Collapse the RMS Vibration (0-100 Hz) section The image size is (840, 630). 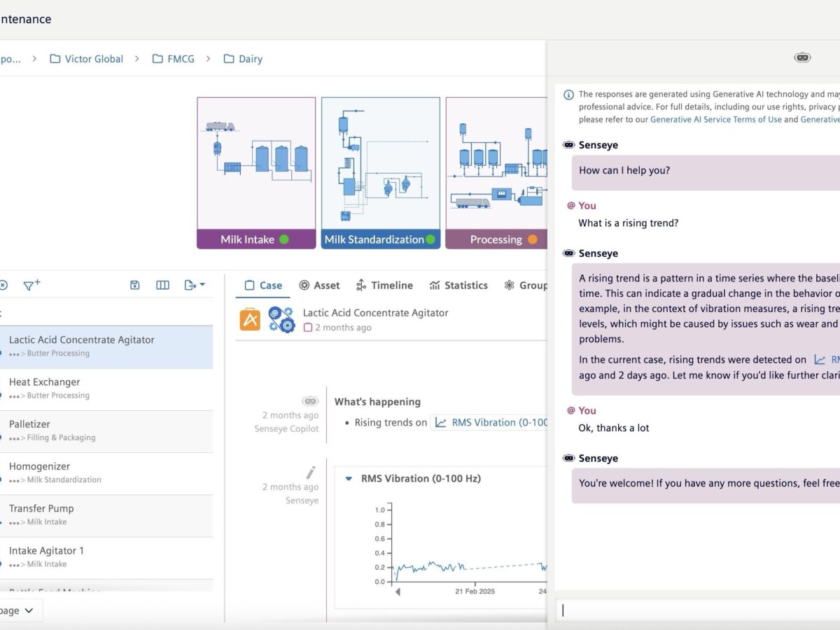[349, 479]
